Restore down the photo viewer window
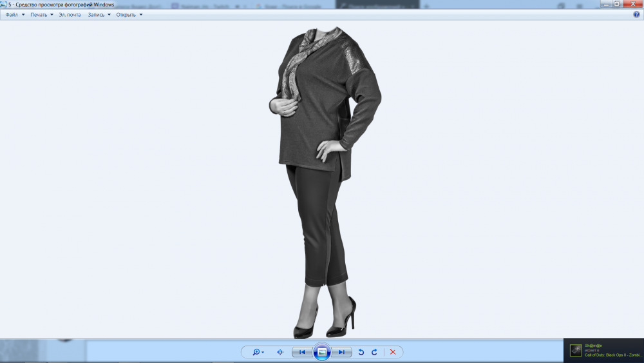 617,4
